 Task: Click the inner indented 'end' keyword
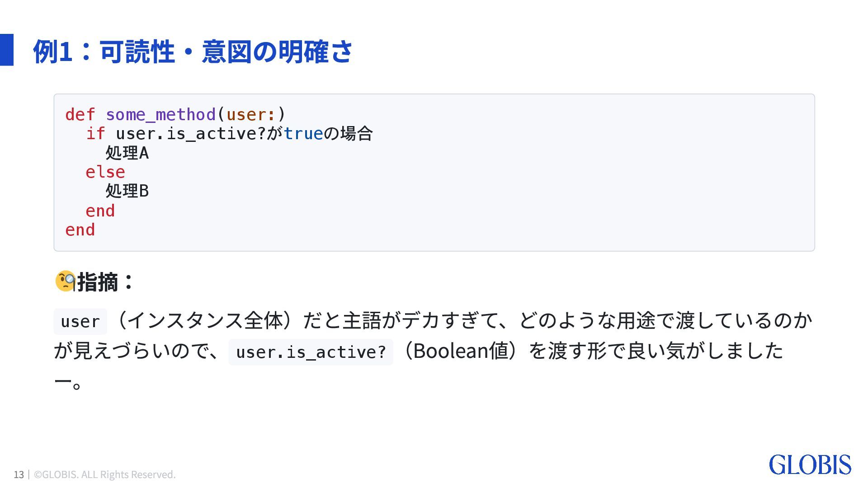pos(100,211)
